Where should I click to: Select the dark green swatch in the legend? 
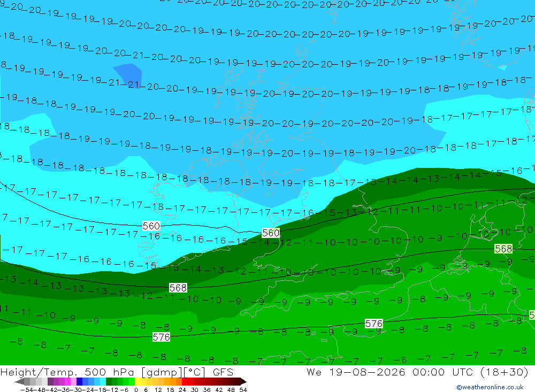coord(109,381)
